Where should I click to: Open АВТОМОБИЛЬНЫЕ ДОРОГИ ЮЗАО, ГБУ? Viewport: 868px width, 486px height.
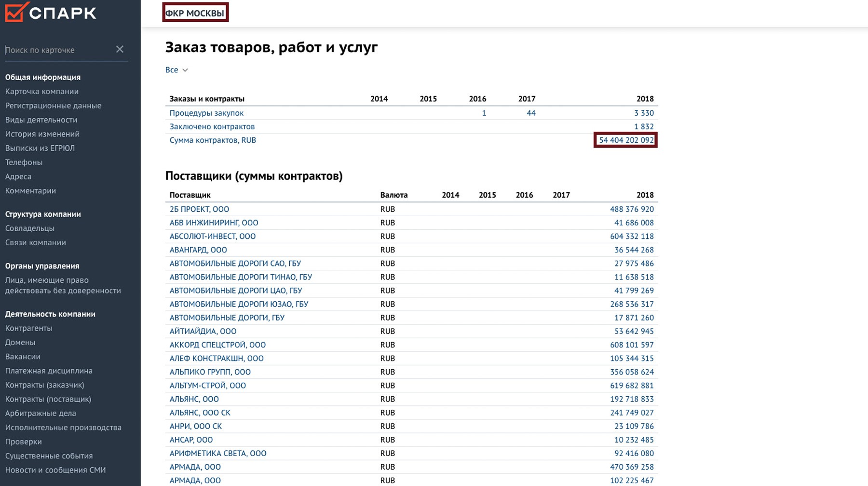[x=239, y=304]
